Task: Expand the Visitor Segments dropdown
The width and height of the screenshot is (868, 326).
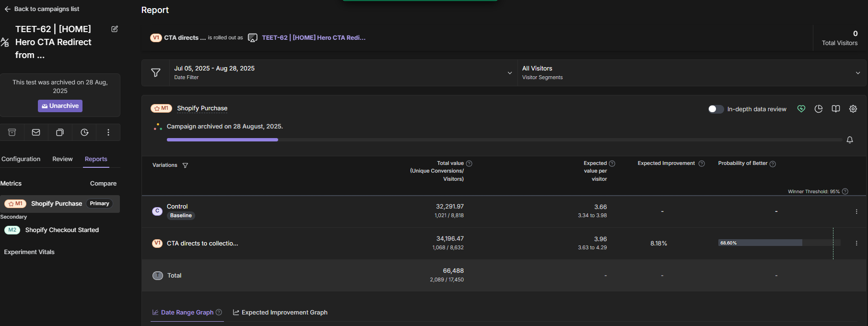Action: (x=692, y=73)
